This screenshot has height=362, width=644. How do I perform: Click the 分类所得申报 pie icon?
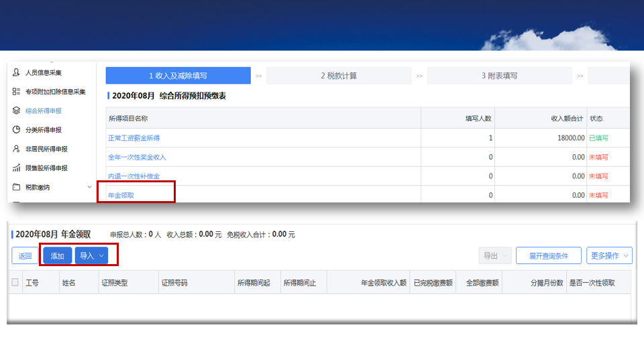pyautogui.click(x=16, y=129)
